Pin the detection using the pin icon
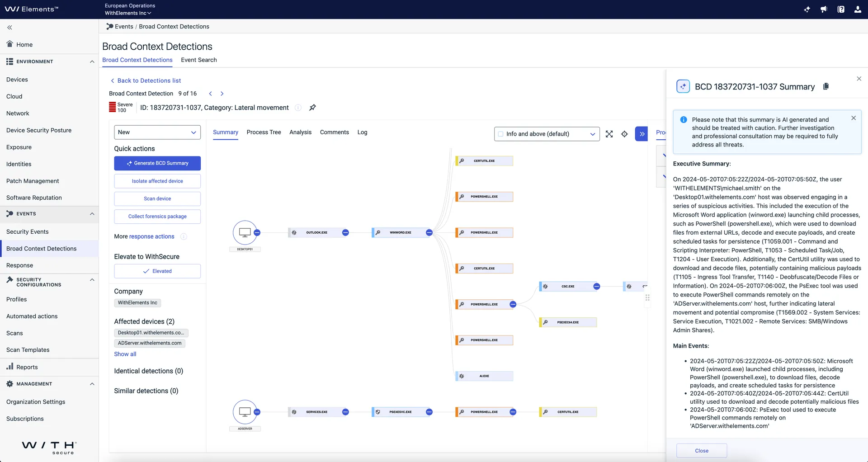The width and height of the screenshot is (868, 462). point(313,108)
